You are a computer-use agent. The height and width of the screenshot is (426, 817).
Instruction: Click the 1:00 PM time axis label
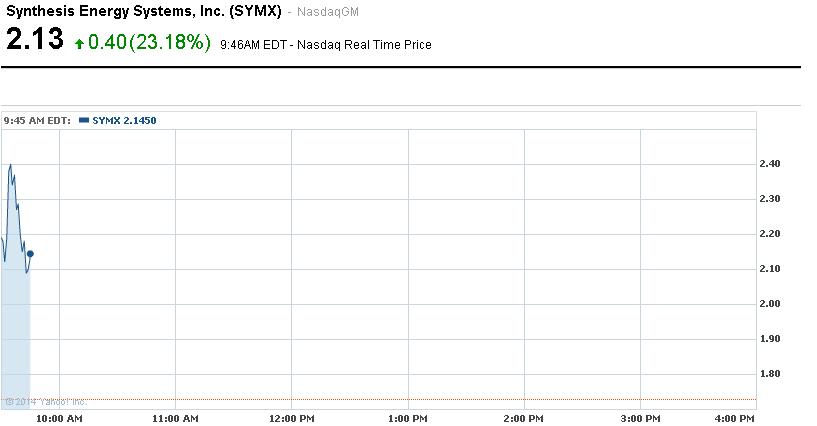(408, 417)
